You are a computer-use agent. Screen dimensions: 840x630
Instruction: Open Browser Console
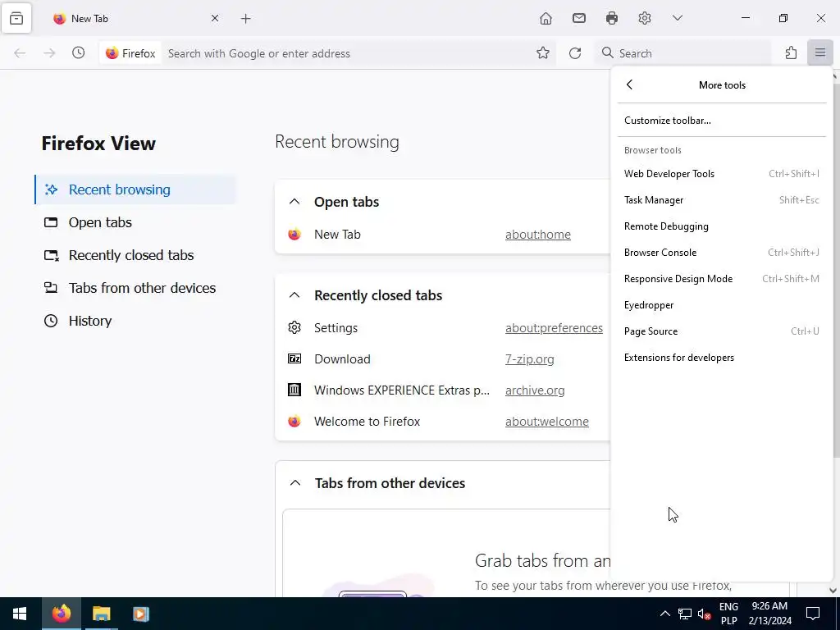pyautogui.click(x=722, y=253)
